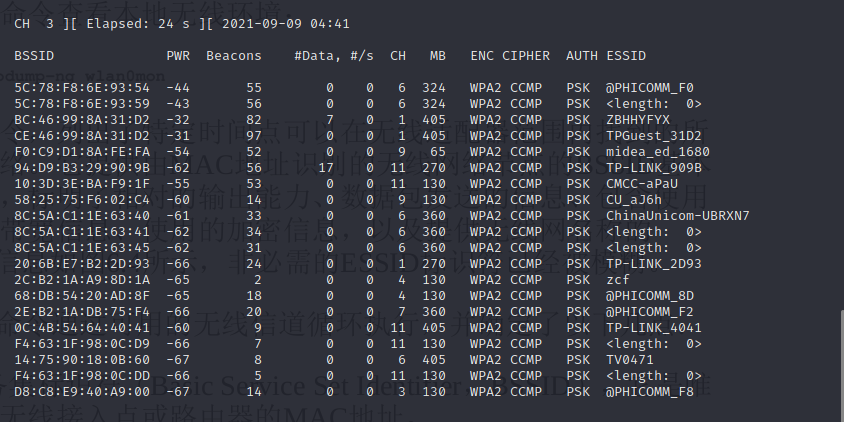
Task: Select BSSID 5C:78:F8:6E:93:59
Action: 82,104
